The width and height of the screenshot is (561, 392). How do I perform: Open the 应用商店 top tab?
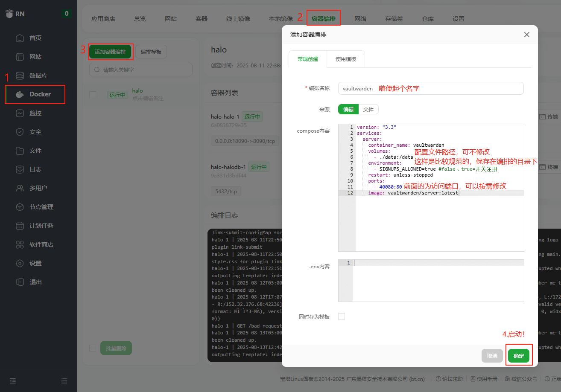[x=103, y=19]
